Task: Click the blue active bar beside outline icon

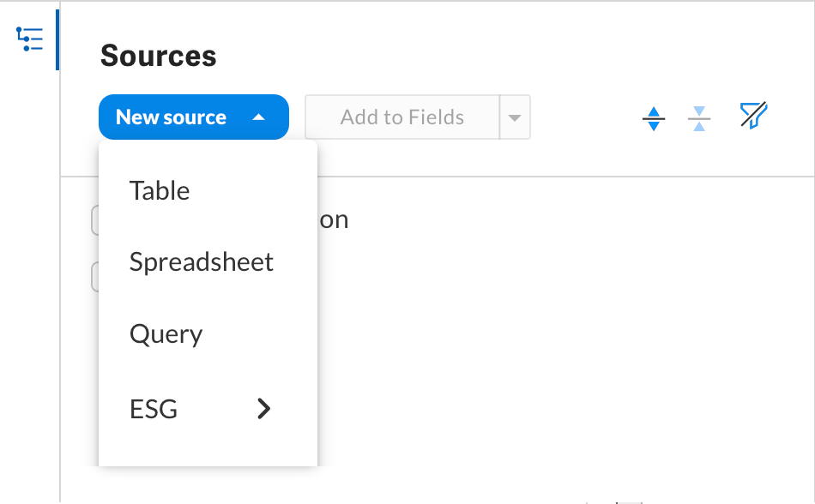Action: tap(57, 39)
